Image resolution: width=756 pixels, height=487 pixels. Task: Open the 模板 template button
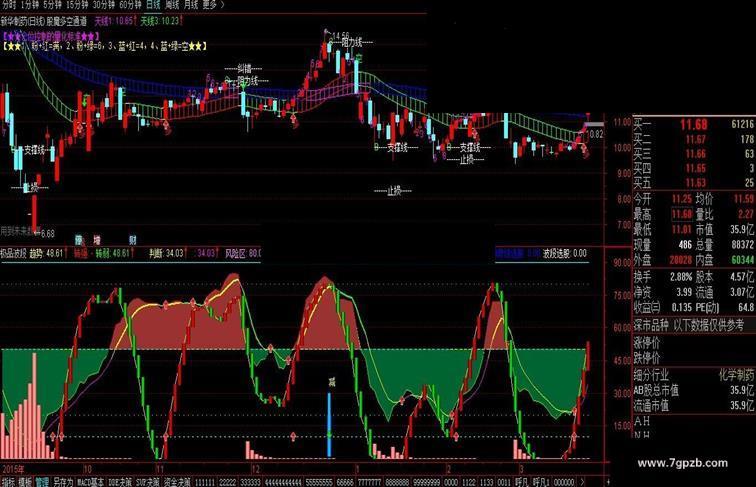pos(25,482)
